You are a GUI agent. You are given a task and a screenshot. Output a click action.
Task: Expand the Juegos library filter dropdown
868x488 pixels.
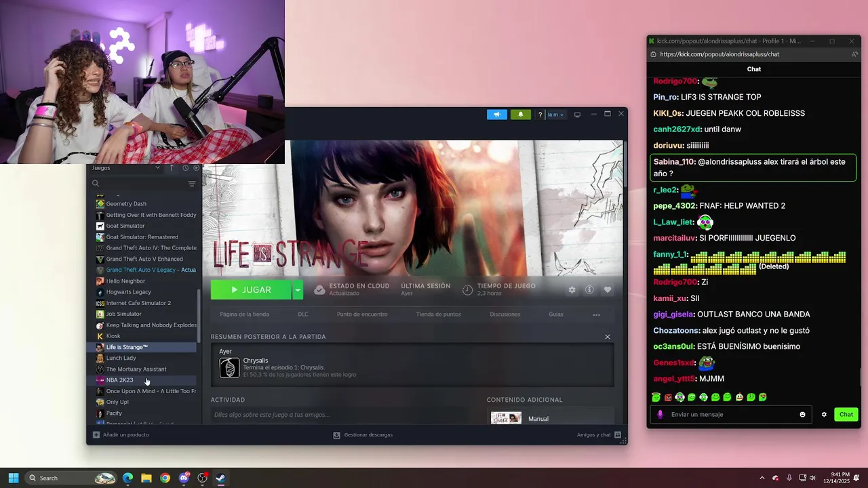pos(126,167)
